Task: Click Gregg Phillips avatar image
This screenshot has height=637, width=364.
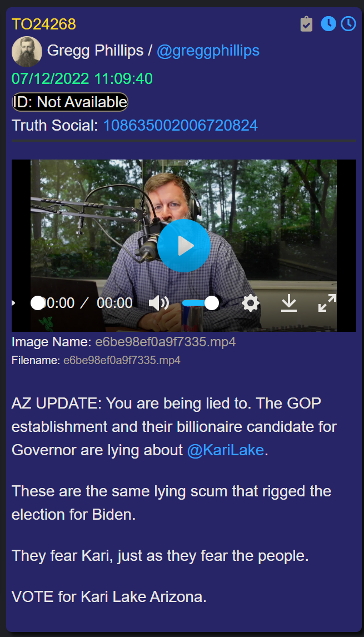Action: (x=27, y=52)
